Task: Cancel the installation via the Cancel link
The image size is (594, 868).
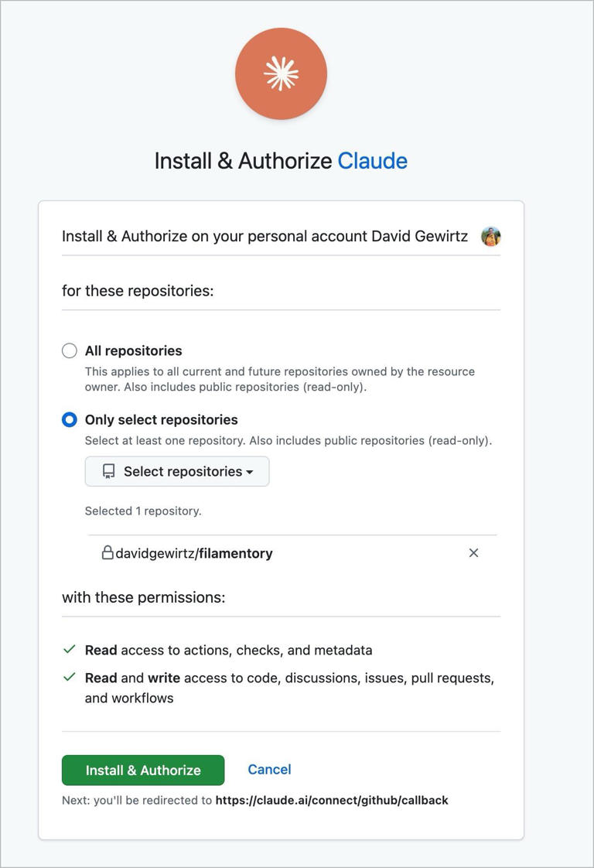Action: [x=269, y=769]
